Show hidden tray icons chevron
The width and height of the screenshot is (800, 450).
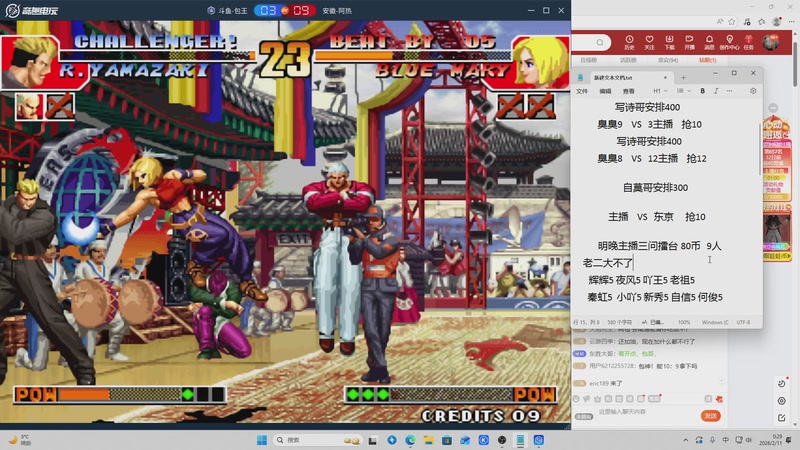[x=686, y=440]
